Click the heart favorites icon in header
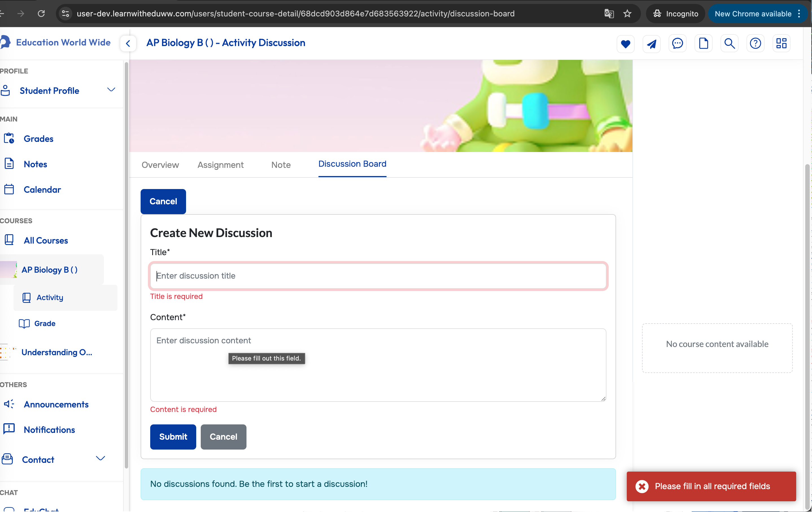Viewport: 812px width, 512px height. (x=626, y=44)
